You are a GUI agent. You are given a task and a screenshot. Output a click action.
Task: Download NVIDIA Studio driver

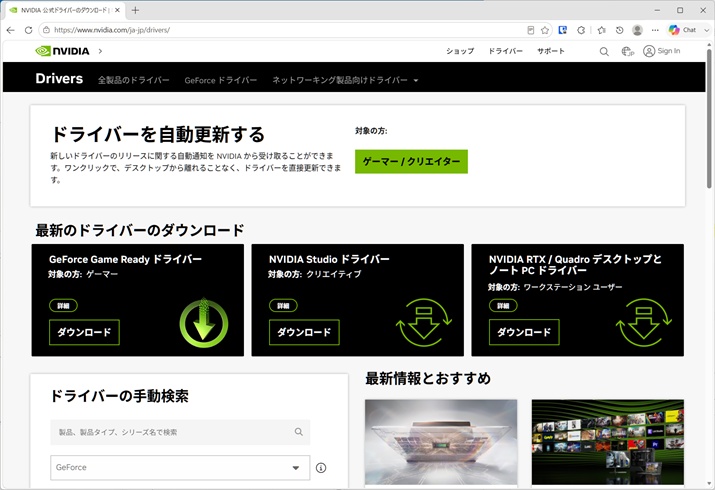[x=304, y=332]
